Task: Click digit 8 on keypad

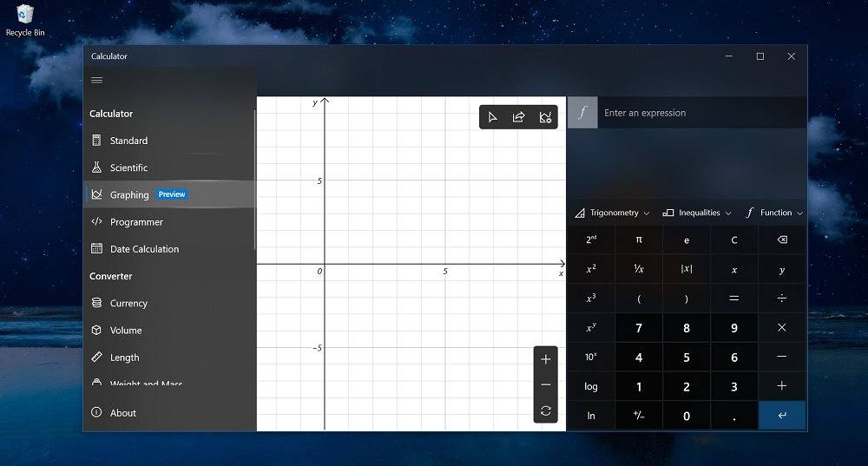Action: click(687, 328)
